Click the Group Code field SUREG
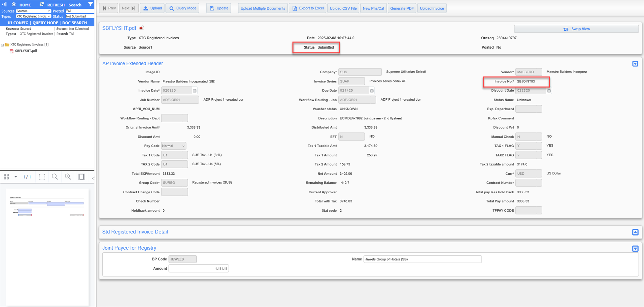644x307 pixels. click(174, 183)
